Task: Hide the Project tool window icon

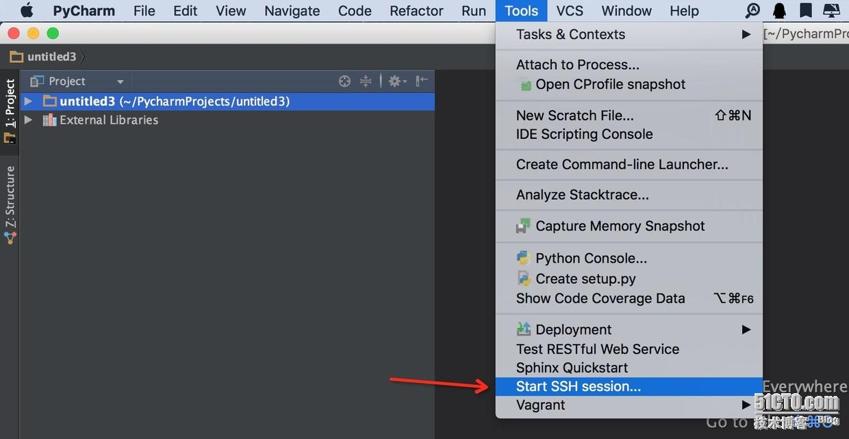Action: click(x=422, y=81)
